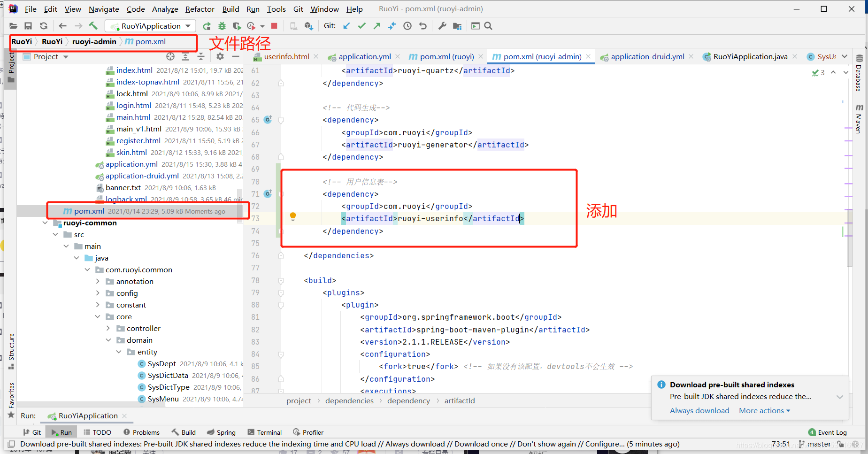Image resolution: width=868 pixels, height=454 pixels.
Task: Show hidden editor tabs dropdown arrow
Action: coord(845,56)
